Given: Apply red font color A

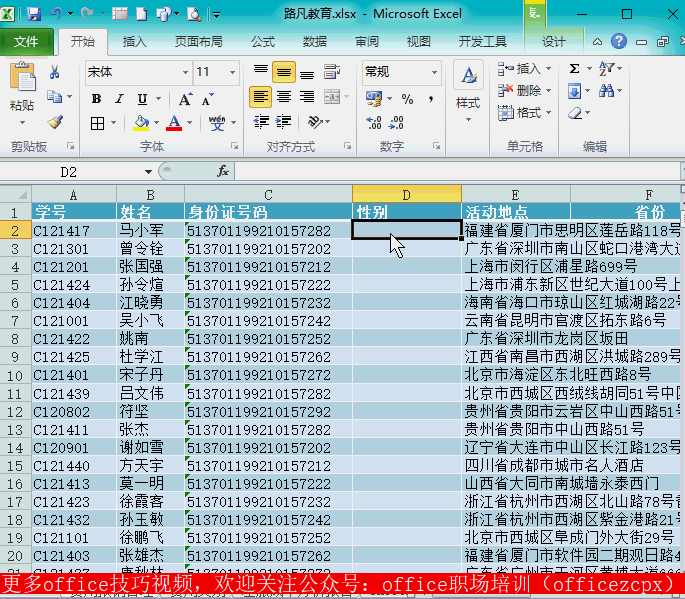Looking at the screenshot, I should (x=174, y=123).
